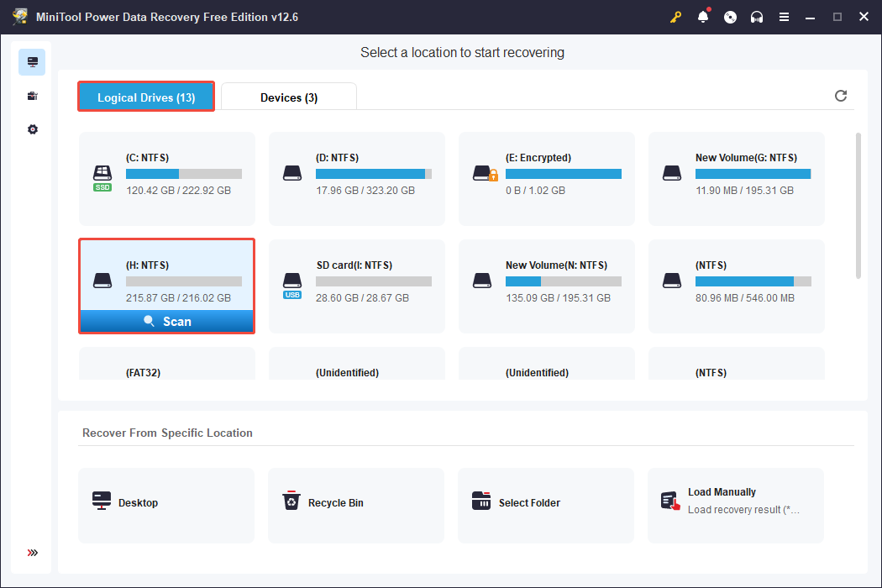This screenshot has height=588, width=882.
Task: Click Desktop recovery location
Action: 166,503
